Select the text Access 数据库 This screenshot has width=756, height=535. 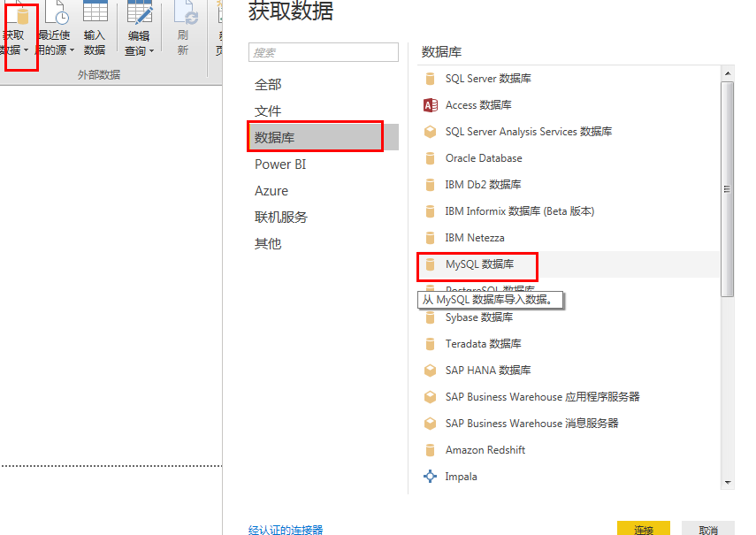[x=478, y=105]
